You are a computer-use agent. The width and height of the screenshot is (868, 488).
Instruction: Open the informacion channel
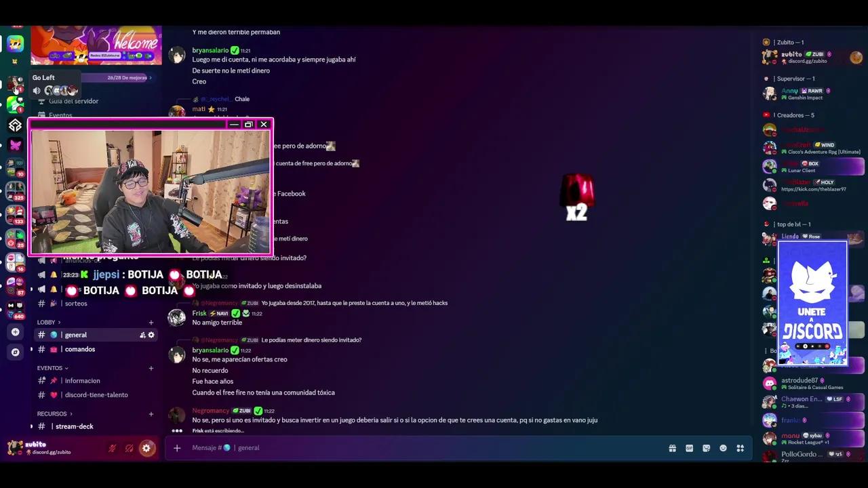(x=95, y=381)
